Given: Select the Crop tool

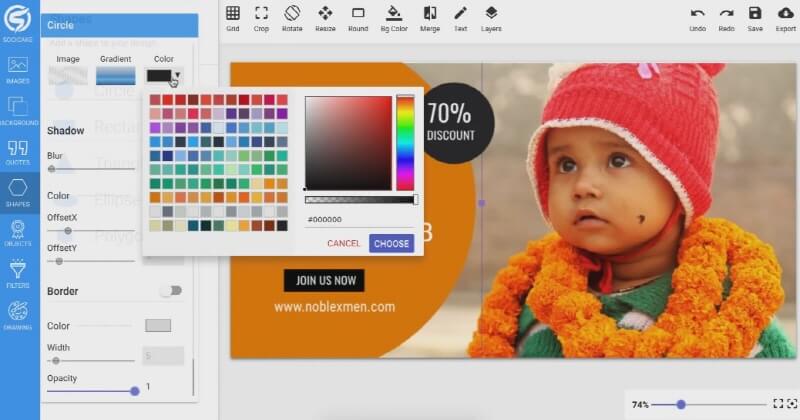Looking at the screenshot, I should pos(261,18).
